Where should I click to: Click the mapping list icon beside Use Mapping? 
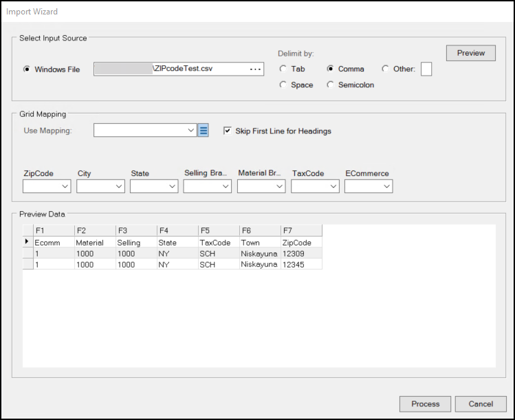pyautogui.click(x=203, y=131)
